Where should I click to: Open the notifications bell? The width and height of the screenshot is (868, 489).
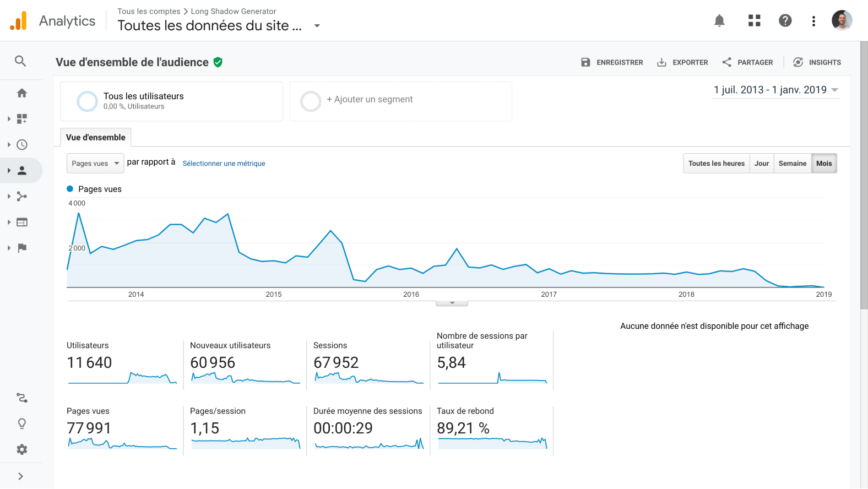pyautogui.click(x=719, y=21)
